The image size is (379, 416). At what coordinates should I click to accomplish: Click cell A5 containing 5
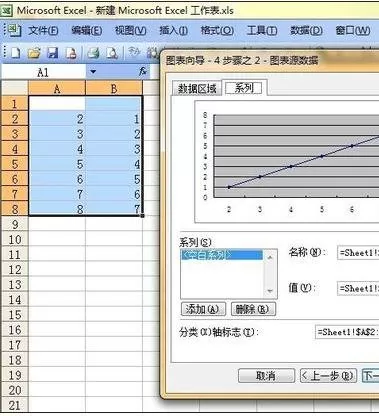[x=57, y=164]
